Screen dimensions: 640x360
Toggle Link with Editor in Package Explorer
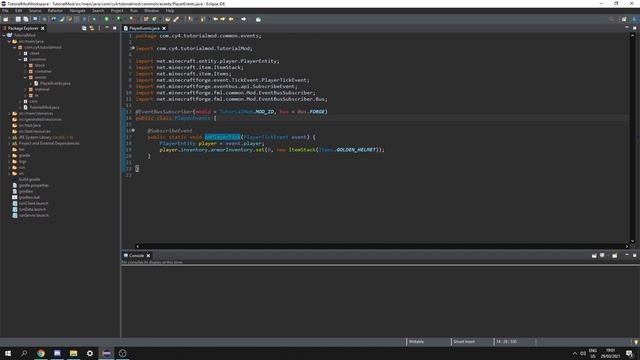click(92, 28)
